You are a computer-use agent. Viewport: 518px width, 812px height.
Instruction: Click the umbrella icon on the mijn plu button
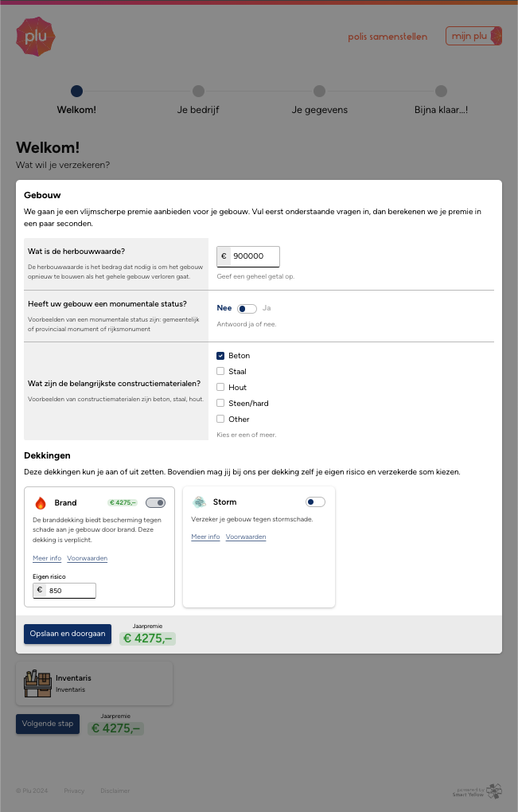pyautogui.click(x=496, y=36)
